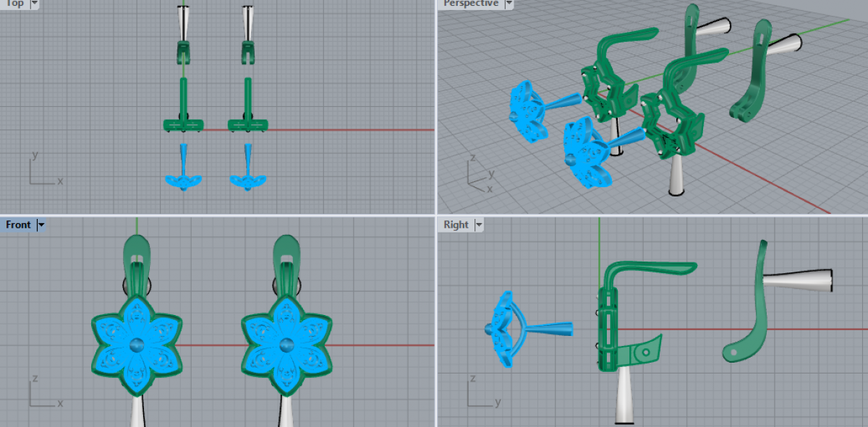Select horizontal white cone in Right viewport
The width and height of the screenshot is (868, 427).
click(x=798, y=280)
